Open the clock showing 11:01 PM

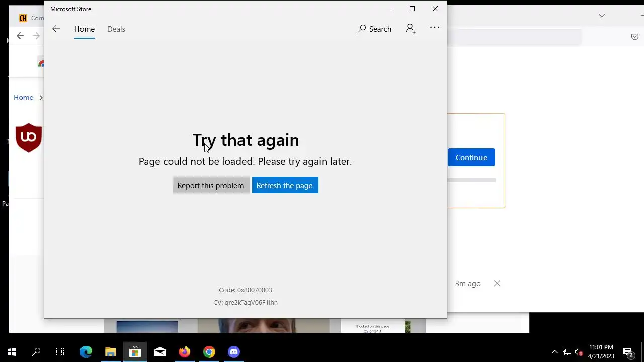click(x=601, y=352)
